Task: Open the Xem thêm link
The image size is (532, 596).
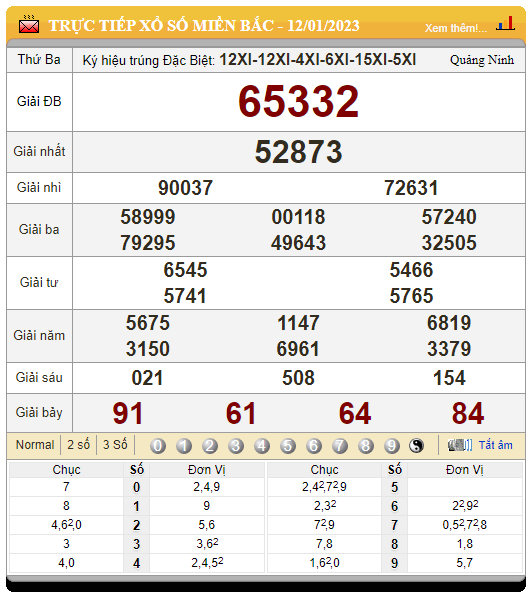Action: [x=456, y=28]
